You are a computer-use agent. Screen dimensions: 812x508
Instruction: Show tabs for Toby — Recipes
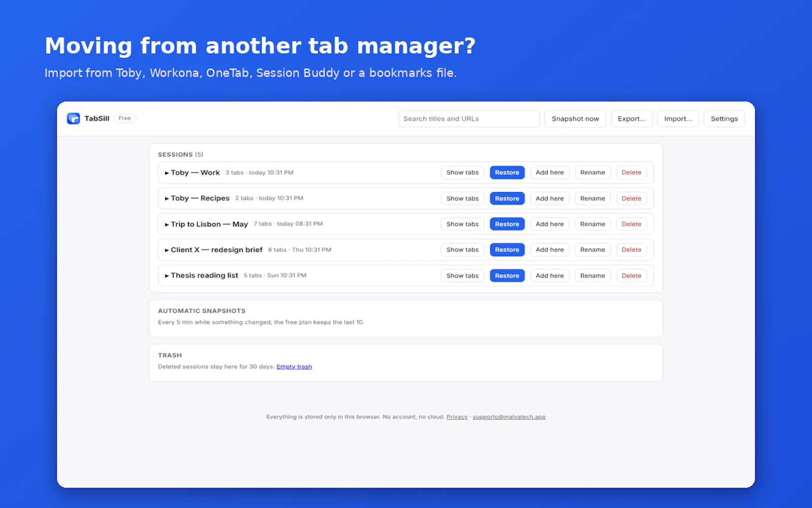(462, 199)
